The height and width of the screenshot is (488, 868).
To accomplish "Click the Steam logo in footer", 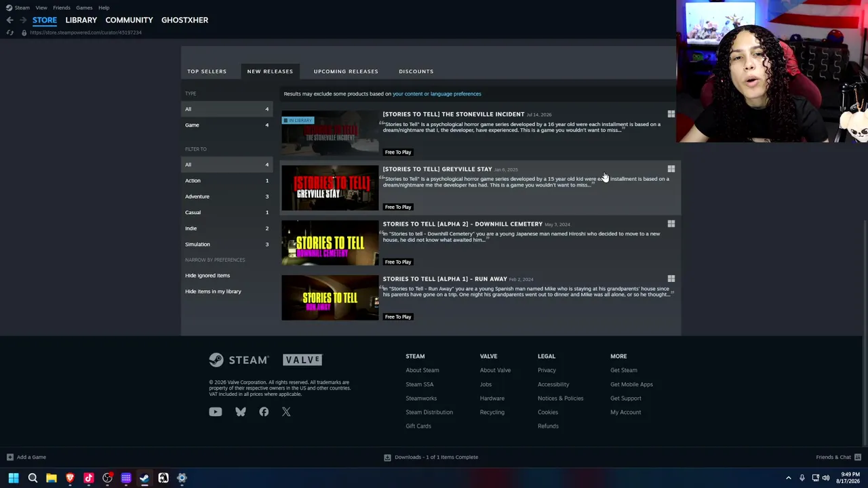I will pos(239,360).
